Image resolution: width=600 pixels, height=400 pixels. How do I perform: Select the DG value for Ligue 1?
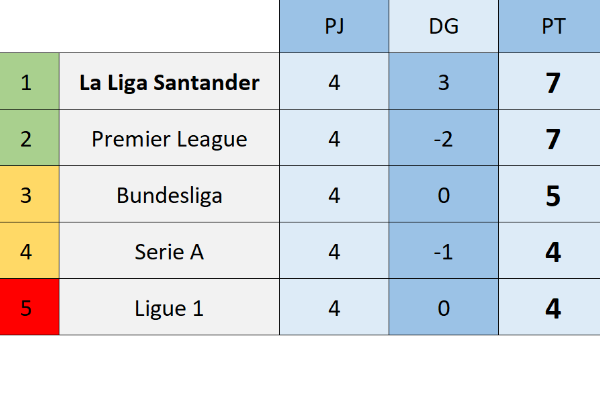pos(443,309)
